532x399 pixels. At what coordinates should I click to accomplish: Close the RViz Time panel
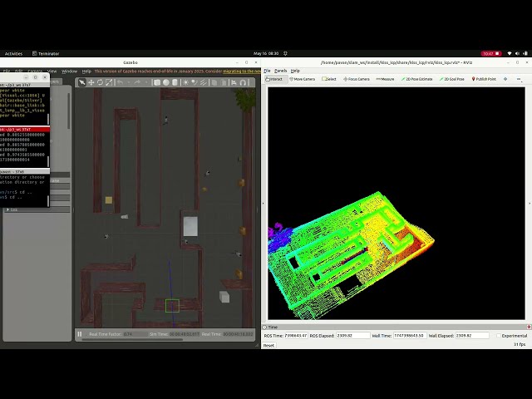(529, 327)
